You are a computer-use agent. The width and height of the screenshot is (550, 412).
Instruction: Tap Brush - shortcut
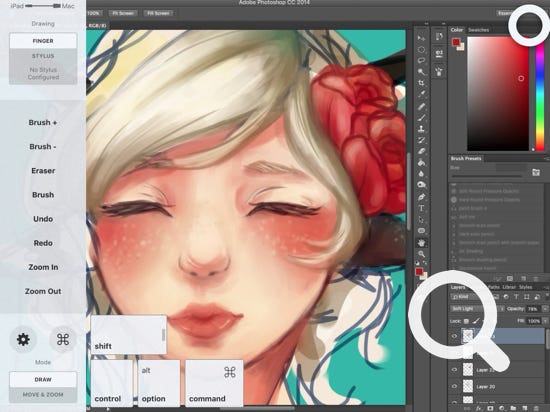click(x=43, y=147)
